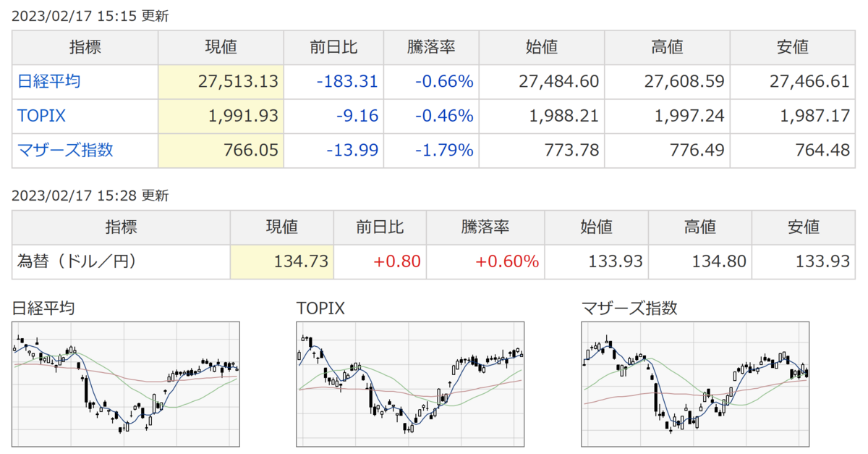
Task: Click the TOPIX candlestick chart thumbnail
Action: (x=410, y=384)
